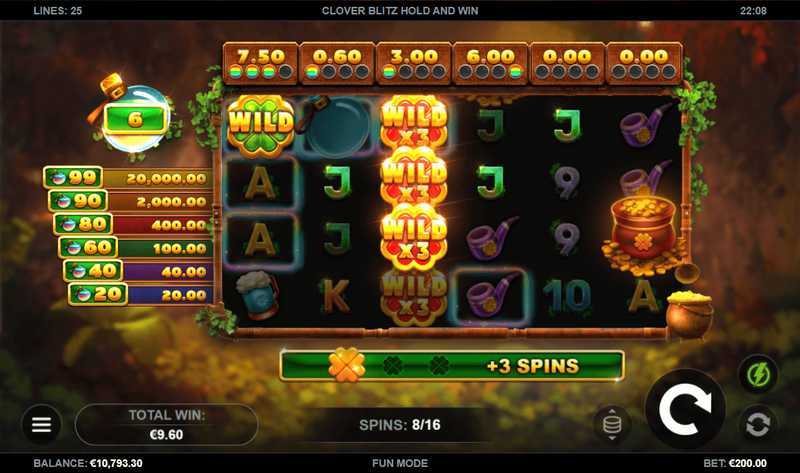
Task: Open the bet selector coin stack
Action: (x=612, y=424)
